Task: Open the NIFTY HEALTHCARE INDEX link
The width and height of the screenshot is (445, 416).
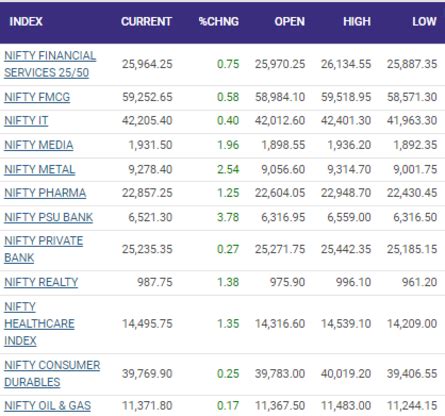Action: [x=39, y=324]
